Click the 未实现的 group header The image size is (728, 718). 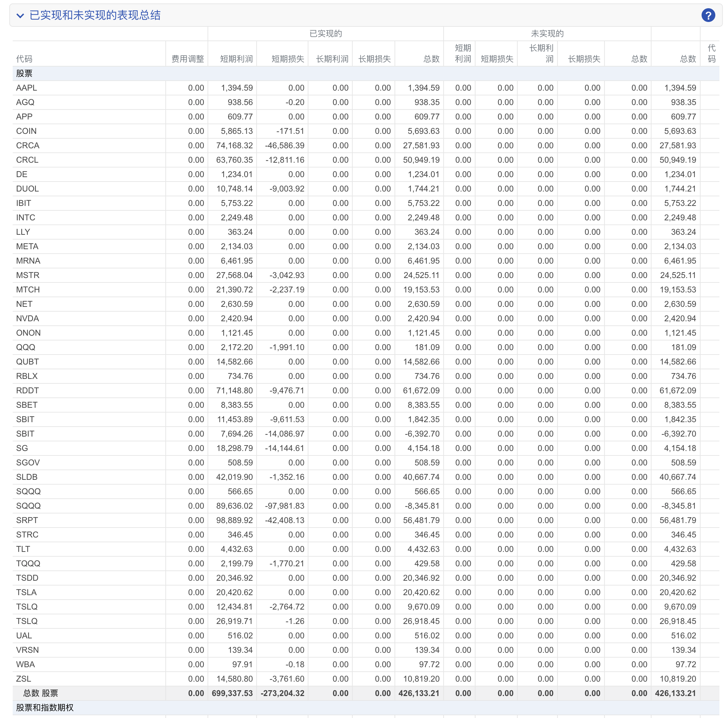coord(547,34)
